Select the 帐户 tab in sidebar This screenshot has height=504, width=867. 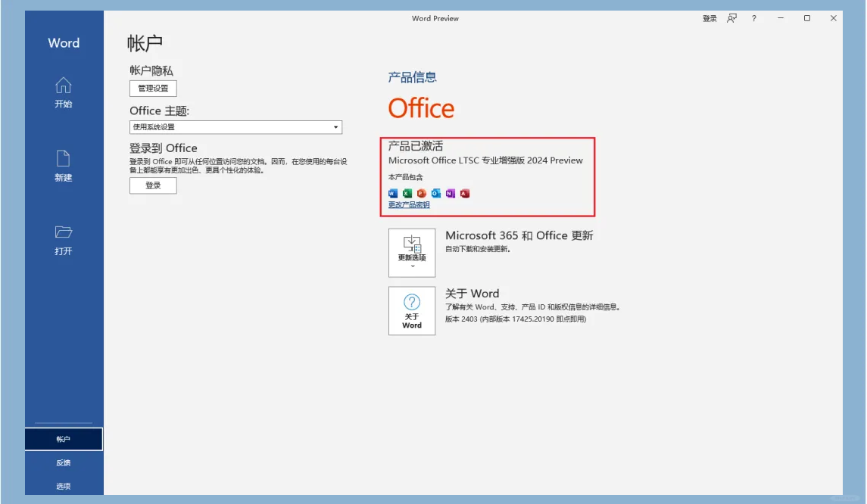(x=64, y=439)
